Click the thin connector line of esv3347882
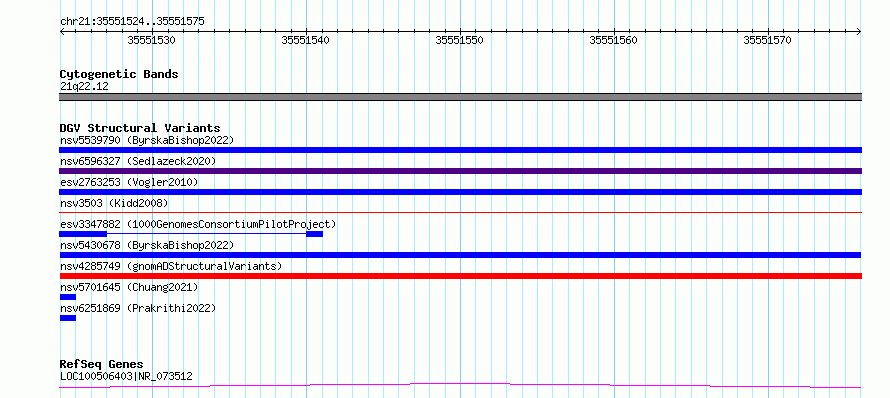Screen dimensions: 890x398 click(x=207, y=234)
